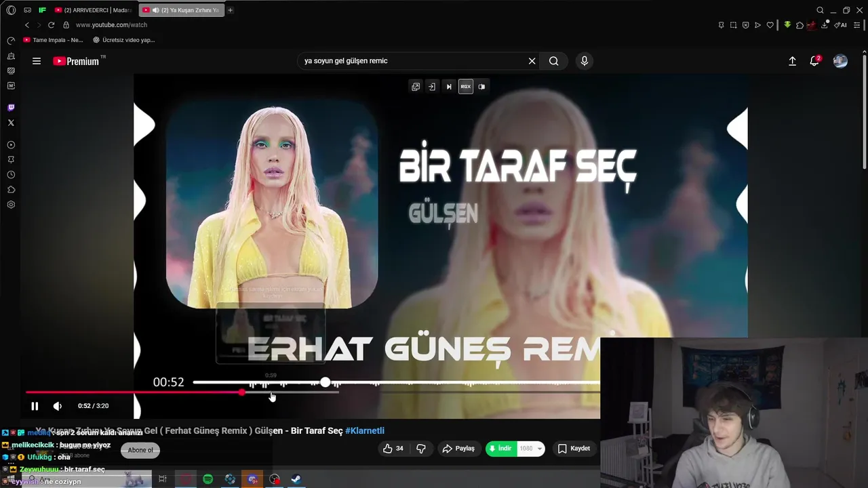Open a new browser tab
The height and width of the screenshot is (488, 868).
coord(231,10)
